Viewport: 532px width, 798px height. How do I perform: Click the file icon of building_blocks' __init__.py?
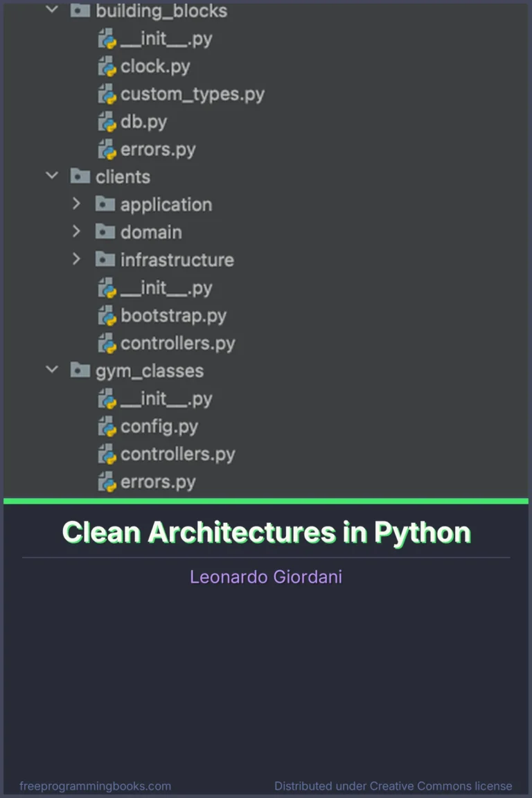coord(107,39)
